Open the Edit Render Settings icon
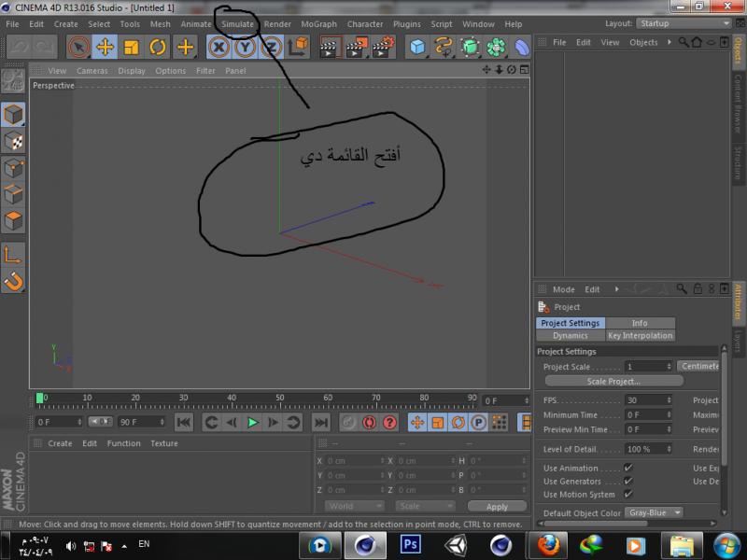This screenshot has height=560, width=747. [383, 47]
